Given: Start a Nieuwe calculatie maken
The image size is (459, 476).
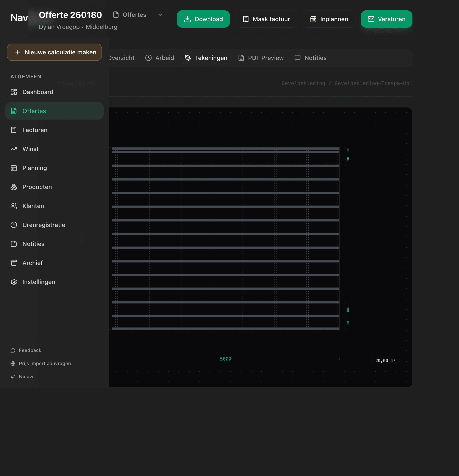Looking at the screenshot, I should click(x=54, y=52).
